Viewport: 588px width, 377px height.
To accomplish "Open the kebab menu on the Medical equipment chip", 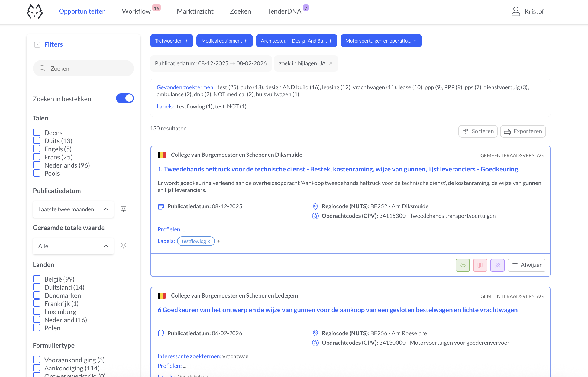I will (246, 40).
